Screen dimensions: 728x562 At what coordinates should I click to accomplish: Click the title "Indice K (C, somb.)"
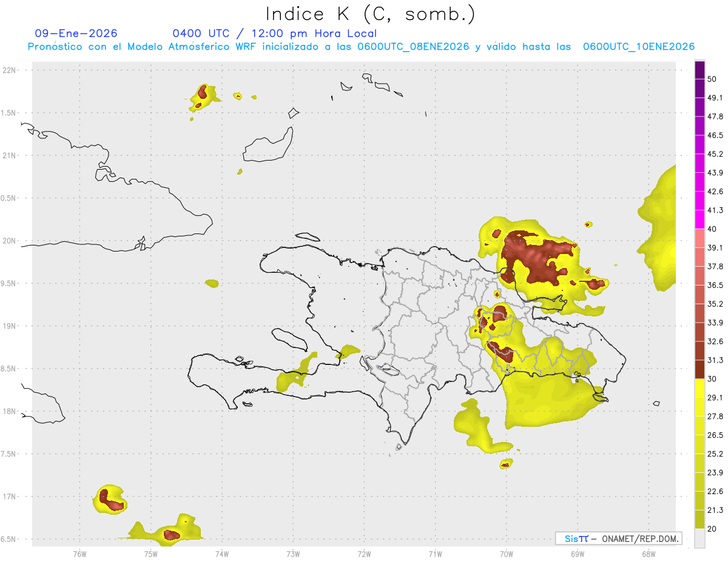coord(370,14)
